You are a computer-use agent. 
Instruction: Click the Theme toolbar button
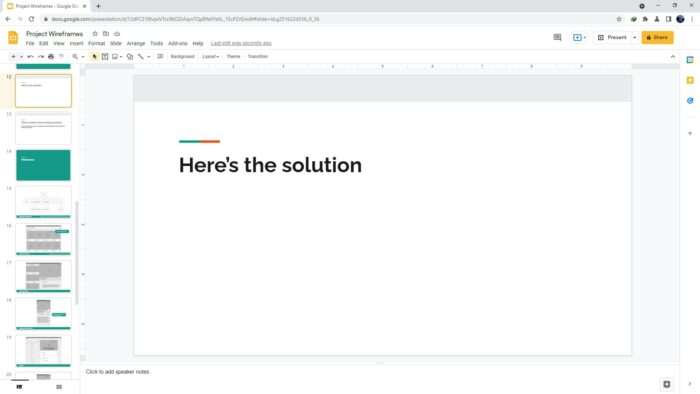(x=233, y=57)
